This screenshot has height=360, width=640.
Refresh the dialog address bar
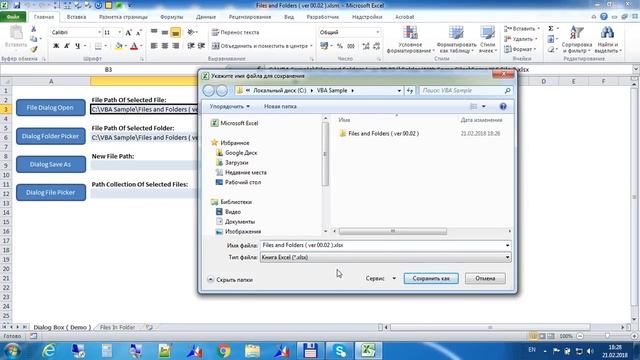pyautogui.click(x=410, y=91)
